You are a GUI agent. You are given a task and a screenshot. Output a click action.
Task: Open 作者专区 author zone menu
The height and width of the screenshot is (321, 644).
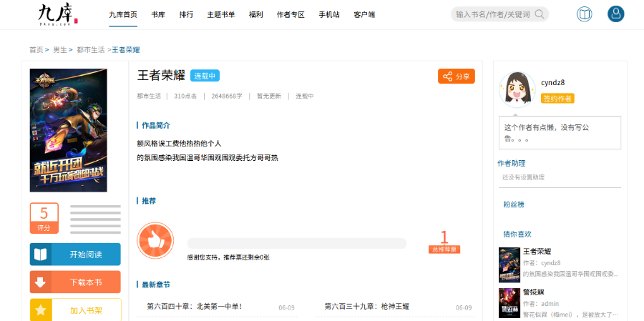tap(290, 14)
